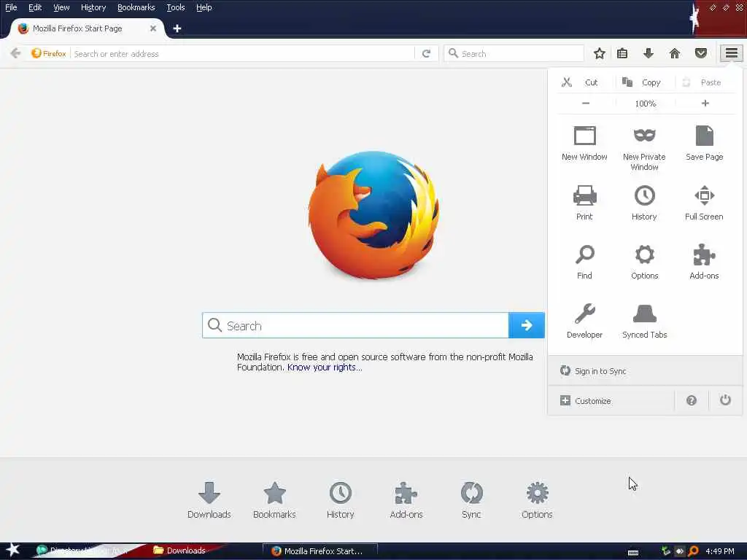Open History clock in menu panel

(x=644, y=203)
